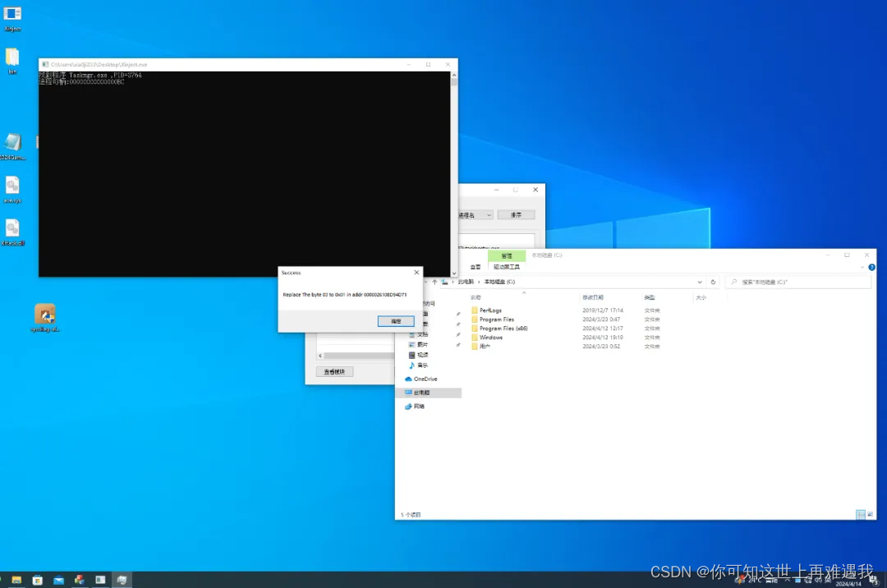The image size is (887, 588).
Task: Select the Users (用户) folder
Action: tap(480, 347)
